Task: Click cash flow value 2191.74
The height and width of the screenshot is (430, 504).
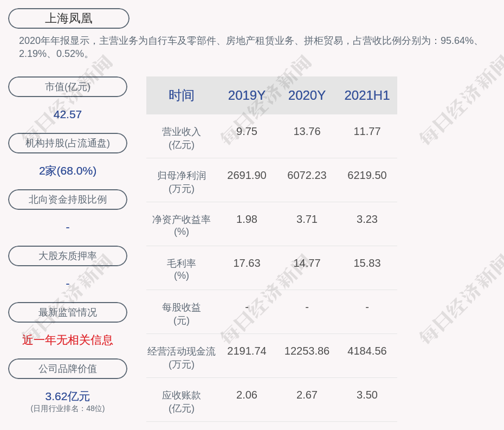Action: click(x=247, y=351)
